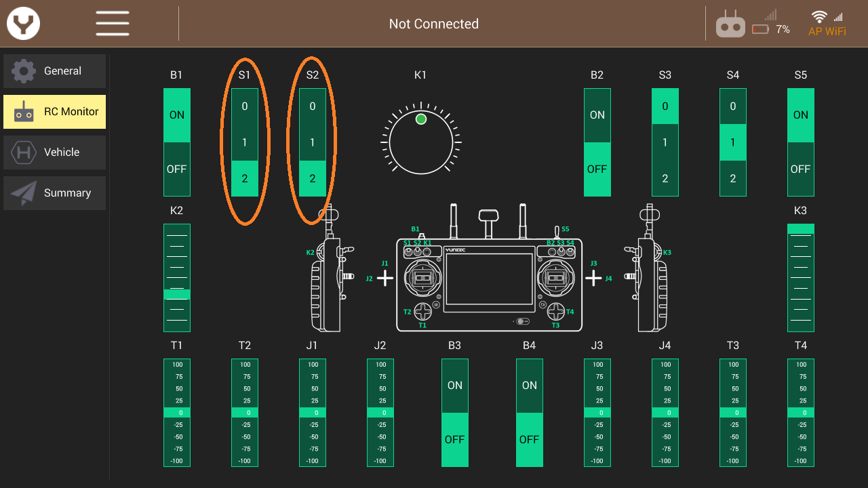Click the right joystick crosshair icon
The image size is (868, 488).
tap(593, 278)
